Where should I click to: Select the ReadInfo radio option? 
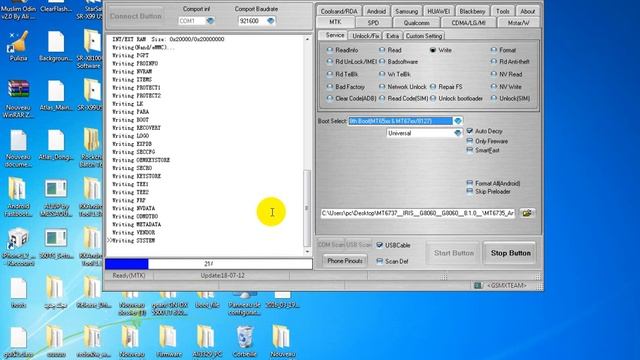[x=342, y=50]
